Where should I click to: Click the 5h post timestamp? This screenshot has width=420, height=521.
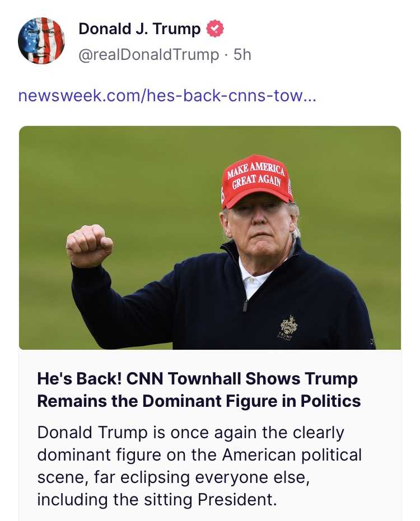coord(242,54)
